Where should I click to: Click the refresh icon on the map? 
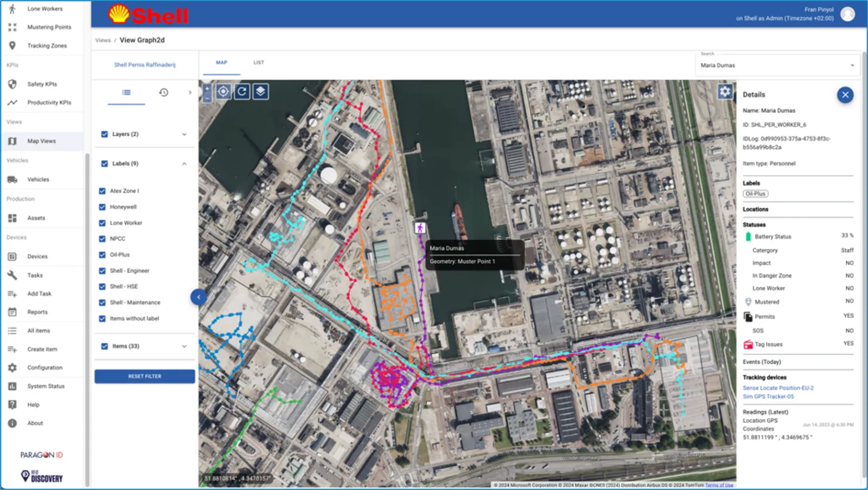click(x=242, y=92)
